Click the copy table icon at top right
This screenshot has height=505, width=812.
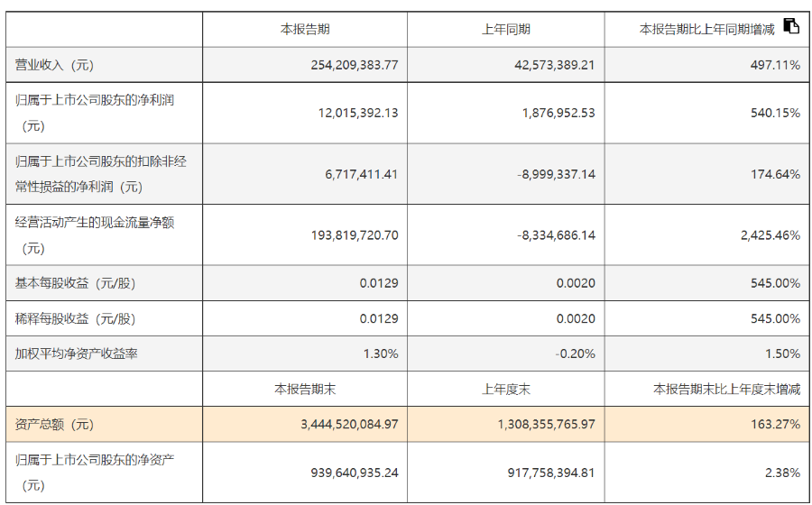click(x=790, y=25)
